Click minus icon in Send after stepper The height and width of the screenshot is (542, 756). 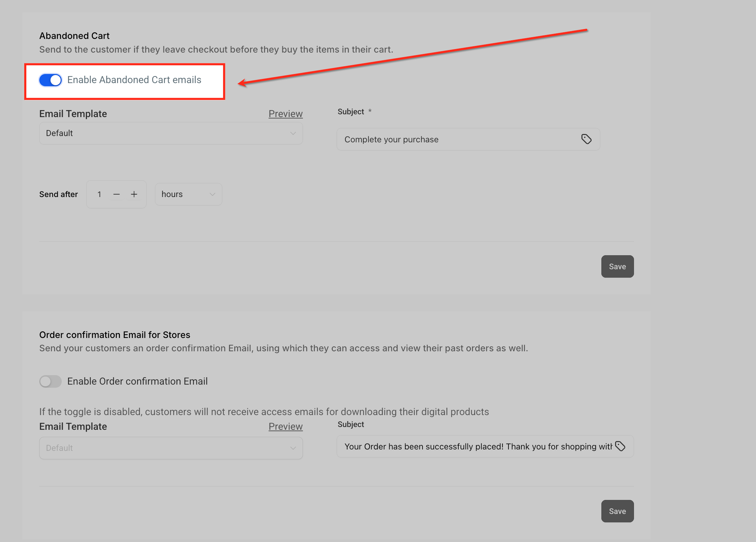[117, 194]
